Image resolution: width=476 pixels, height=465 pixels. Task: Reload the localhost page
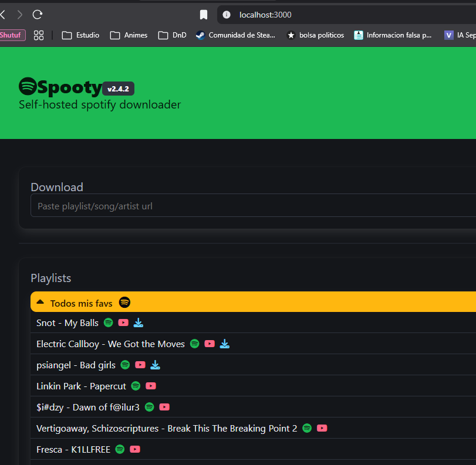[38, 15]
